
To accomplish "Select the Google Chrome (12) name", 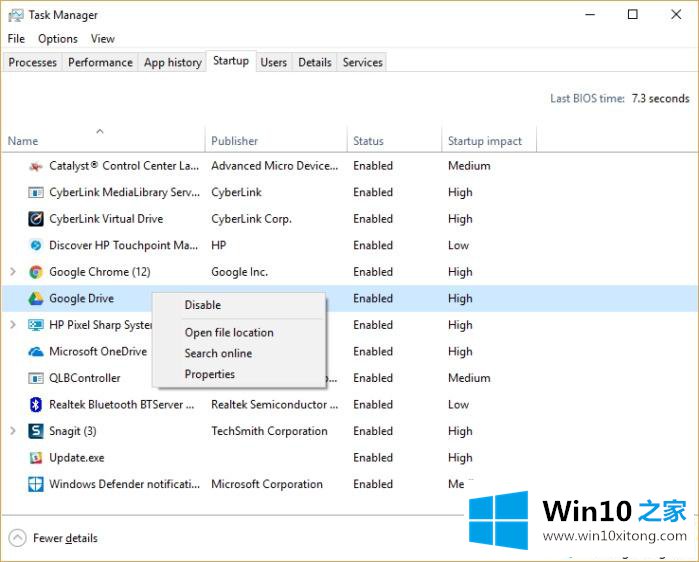I will 100,272.
